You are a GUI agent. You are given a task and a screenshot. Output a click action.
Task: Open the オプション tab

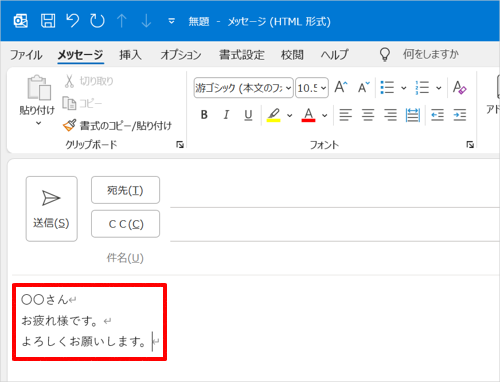(181, 55)
